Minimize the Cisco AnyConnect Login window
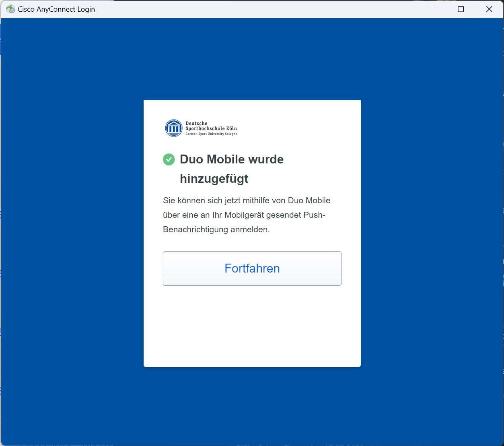The image size is (504, 446). click(x=433, y=9)
